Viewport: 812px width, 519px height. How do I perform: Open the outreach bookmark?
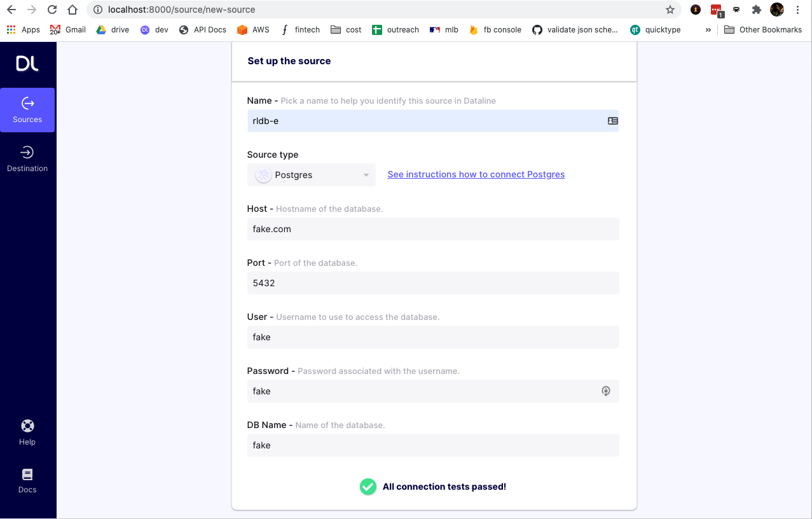396,29
